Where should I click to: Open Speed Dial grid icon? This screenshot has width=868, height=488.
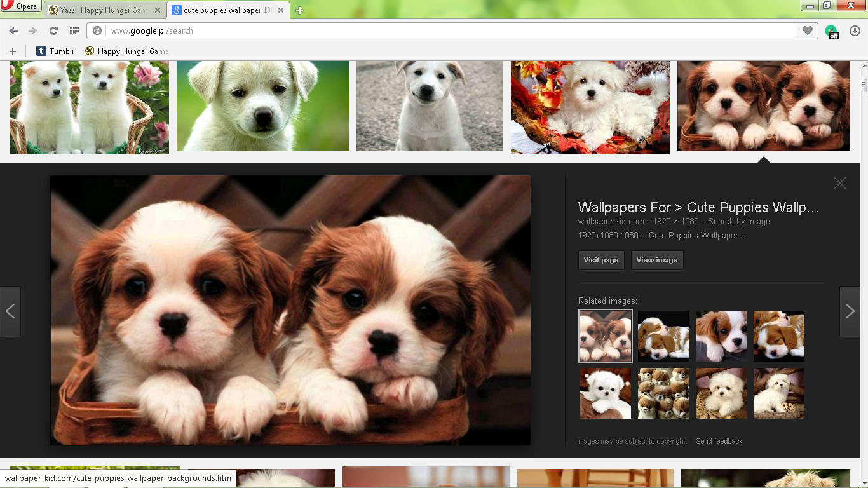(74, 30)
